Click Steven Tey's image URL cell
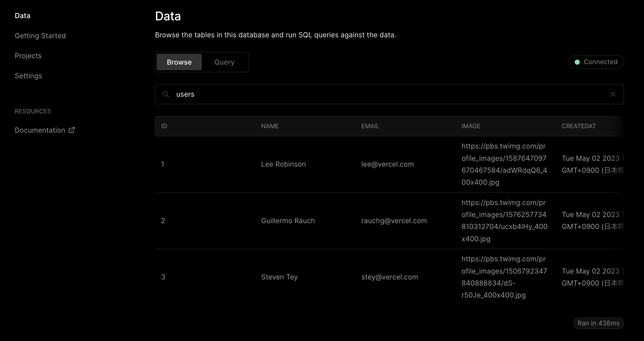Viewport: 644px width, 341px height. coord(504,277)
